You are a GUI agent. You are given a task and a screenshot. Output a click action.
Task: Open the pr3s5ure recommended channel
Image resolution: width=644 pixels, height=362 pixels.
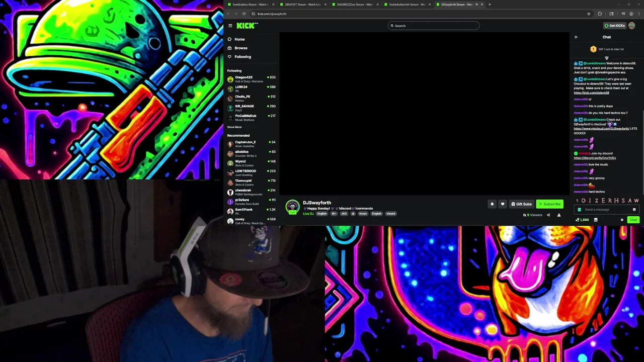[252, 201]
